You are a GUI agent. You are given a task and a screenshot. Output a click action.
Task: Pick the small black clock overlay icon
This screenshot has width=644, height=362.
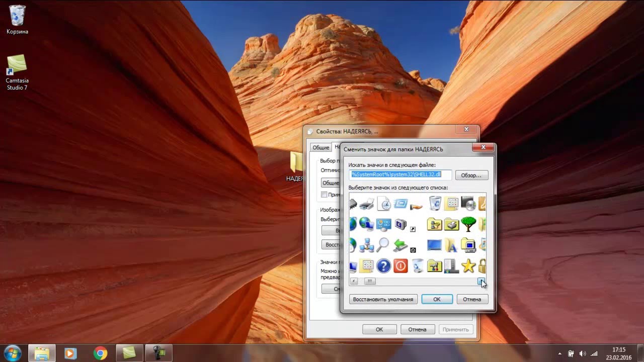413,250
